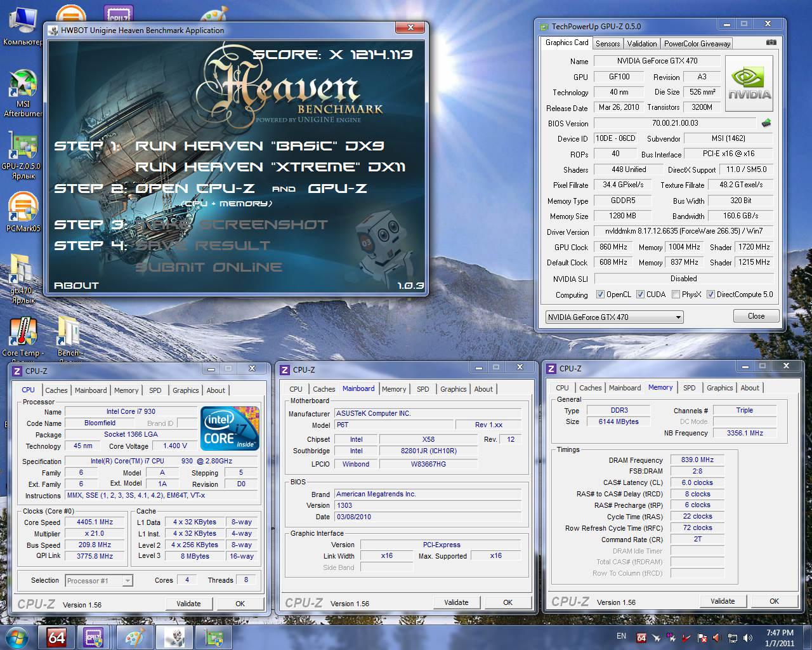Toggle the CUDA checkbox

point(640,295)
